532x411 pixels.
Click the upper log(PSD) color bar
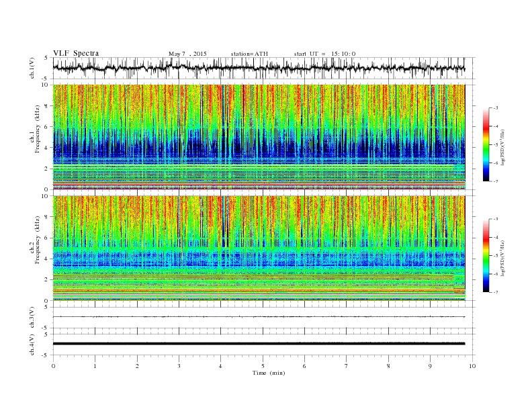click(486, 144)
